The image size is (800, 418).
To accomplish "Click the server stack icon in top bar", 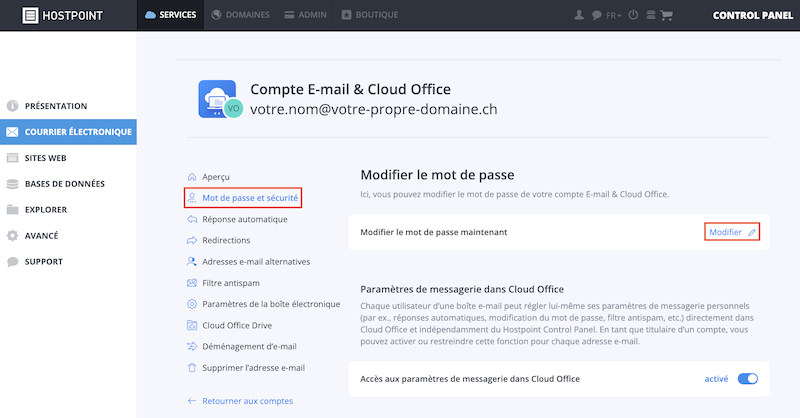I will tap(651, 15).
